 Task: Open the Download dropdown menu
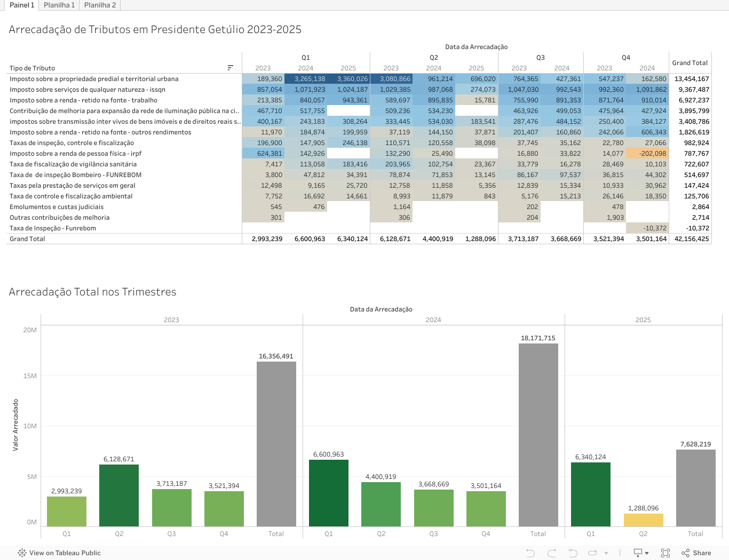tap(640, 553)
